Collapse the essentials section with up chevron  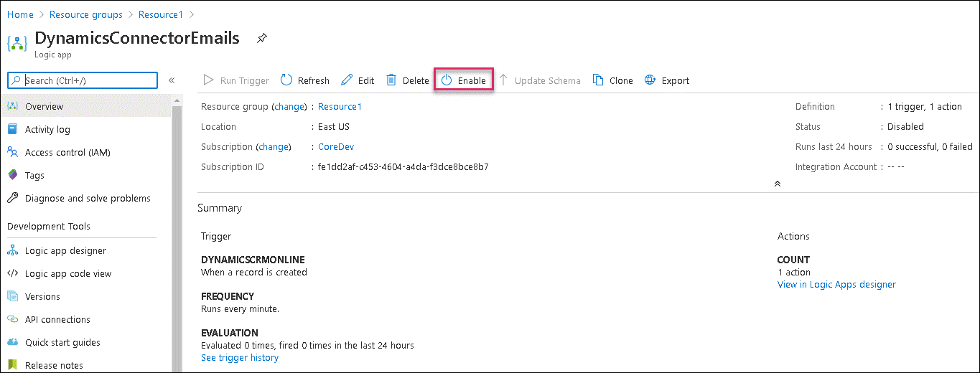(777, 184)
